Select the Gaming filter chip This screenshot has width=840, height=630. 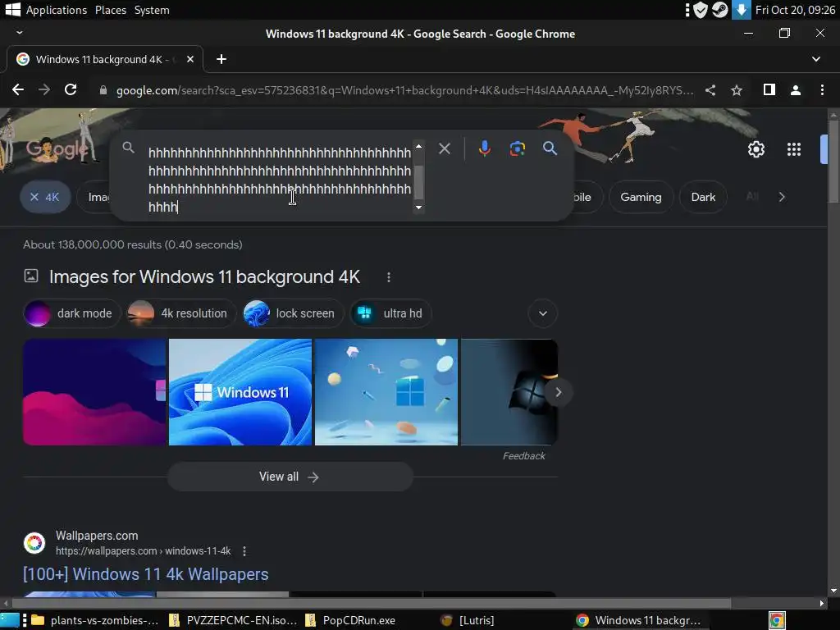pos(641,197)
